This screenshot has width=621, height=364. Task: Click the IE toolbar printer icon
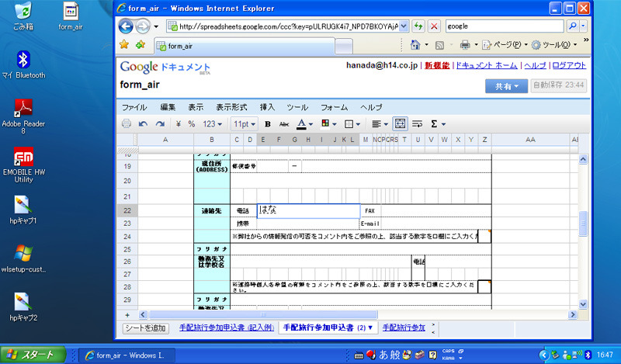click(465, 45)
